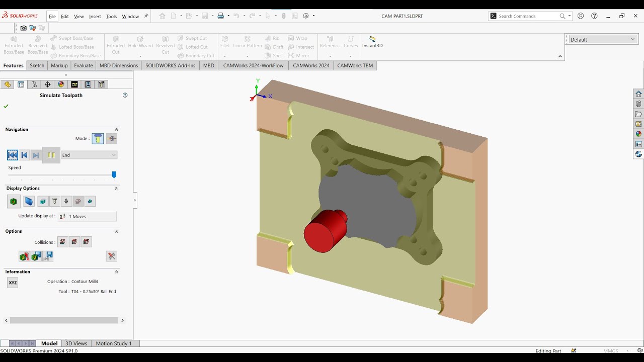This screenshot has height=362, width=644.
Task: Click the Print toolbar icon
Action: (220, 16)
